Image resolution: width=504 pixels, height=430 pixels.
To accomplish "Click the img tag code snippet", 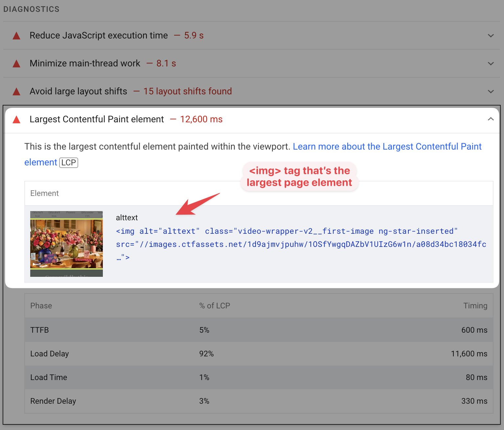I will click(301, 244).
